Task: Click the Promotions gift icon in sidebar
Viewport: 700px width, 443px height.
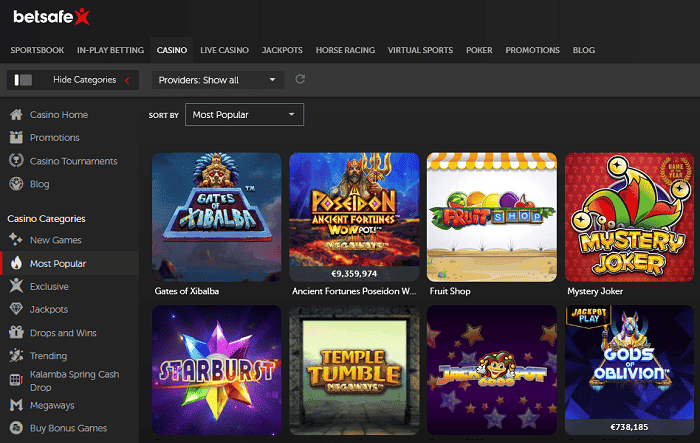Action: pyautogui.click(x=16, y=138)
